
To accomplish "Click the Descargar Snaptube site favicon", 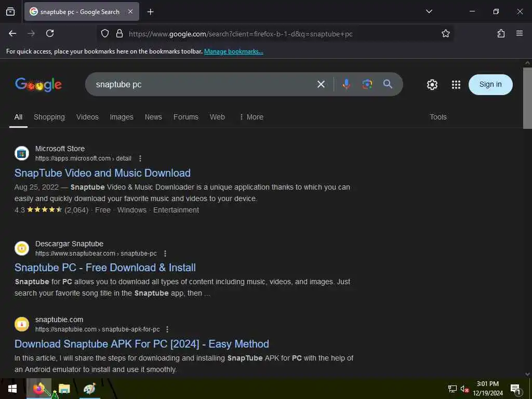I will point(22,248).
